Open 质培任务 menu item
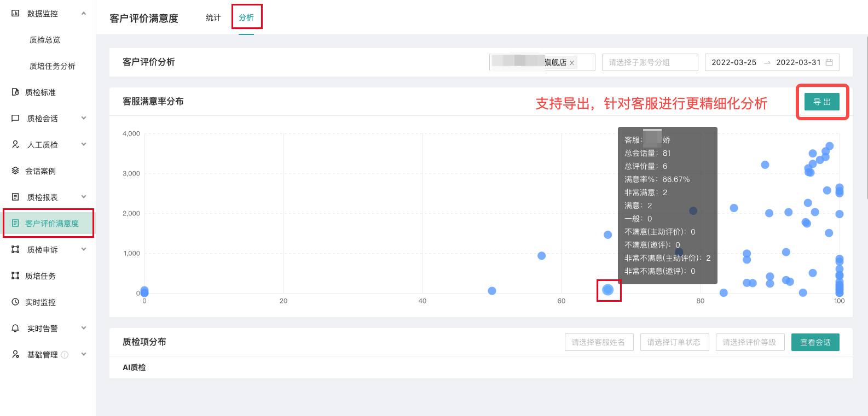 (40, 276)
